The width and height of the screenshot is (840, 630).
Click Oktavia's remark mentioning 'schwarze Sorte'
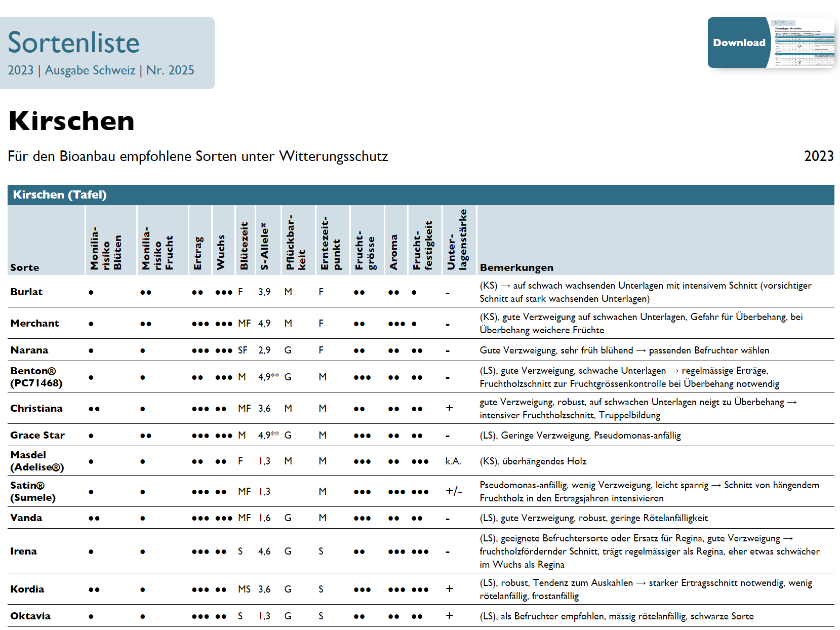(617, 616)
